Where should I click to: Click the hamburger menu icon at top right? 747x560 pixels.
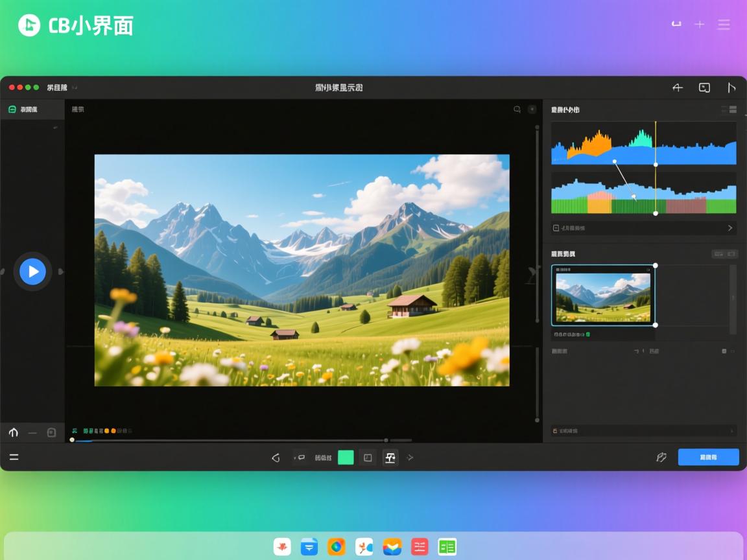click(x=724, y=25)
